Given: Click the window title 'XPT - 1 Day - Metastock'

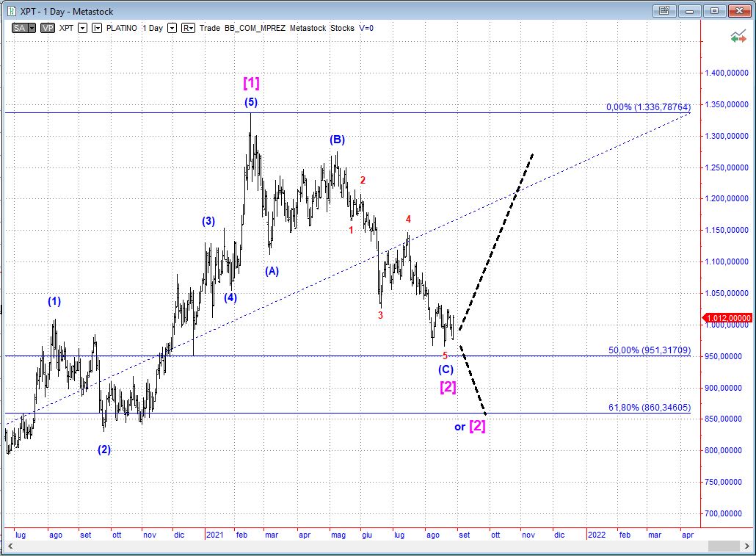Looking at the screenshot, I should [x=67, y=11].
